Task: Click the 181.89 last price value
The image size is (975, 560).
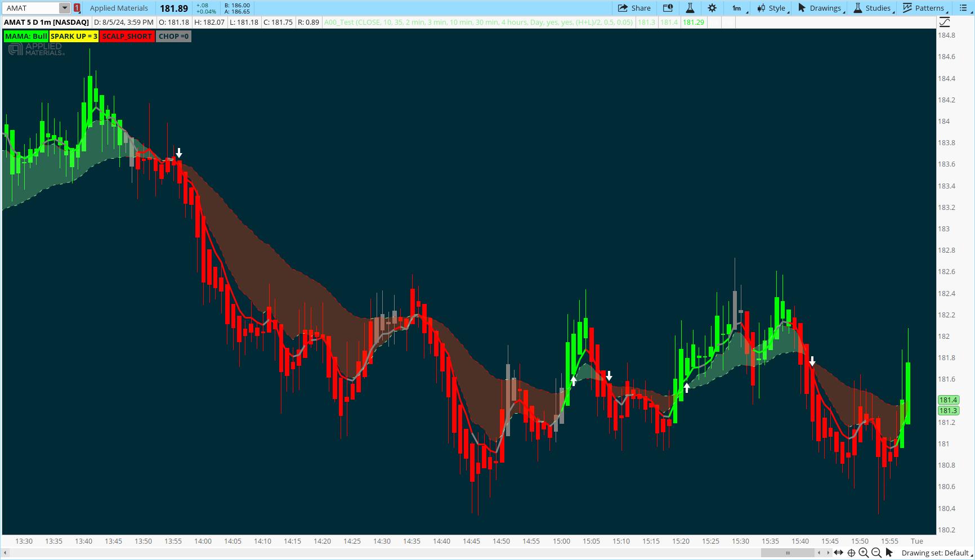Action: tap(174, 8)
